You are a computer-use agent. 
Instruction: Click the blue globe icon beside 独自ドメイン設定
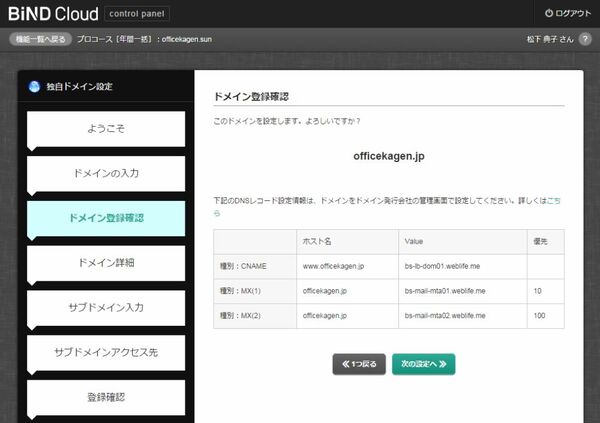pos(34,87)
